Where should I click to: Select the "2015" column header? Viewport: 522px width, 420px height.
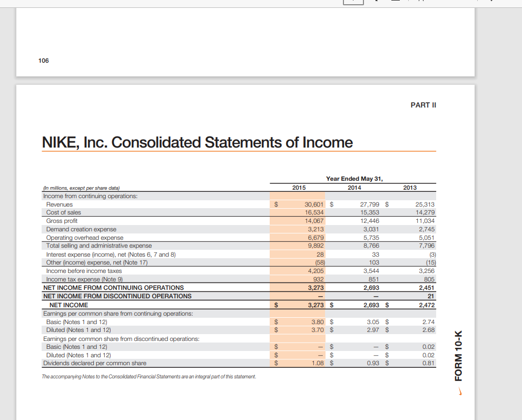(x=298, y=188)
